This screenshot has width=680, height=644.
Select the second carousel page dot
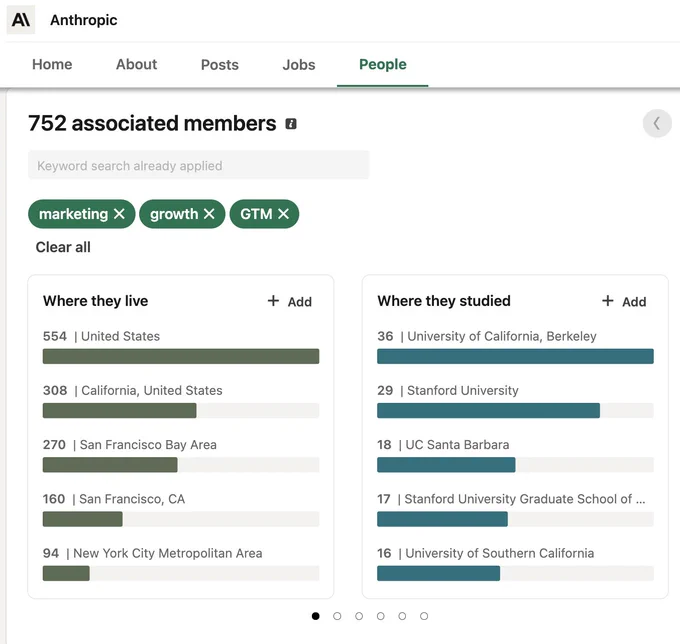pos(337,616)
